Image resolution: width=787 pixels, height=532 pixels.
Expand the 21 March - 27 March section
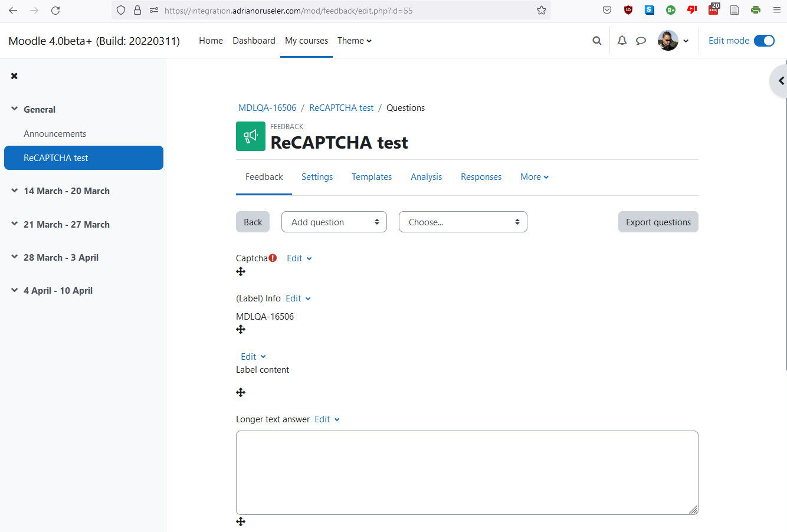point(14,224)
